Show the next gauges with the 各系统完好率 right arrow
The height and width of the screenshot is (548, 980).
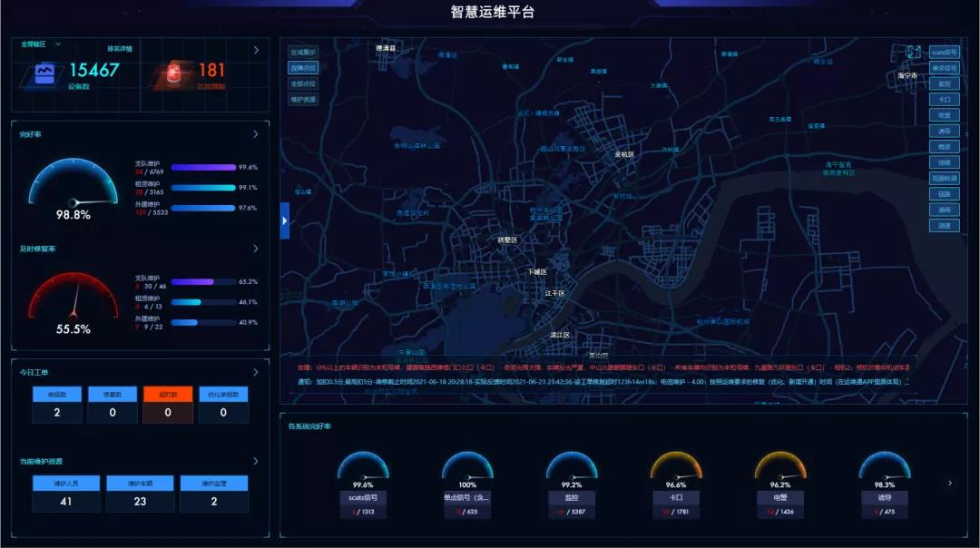pos(950,483)
